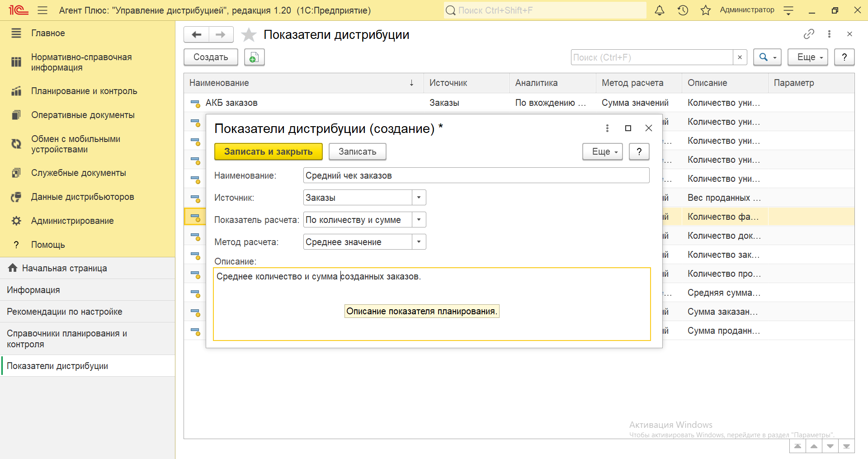Open the Администратор user menu

747,10
